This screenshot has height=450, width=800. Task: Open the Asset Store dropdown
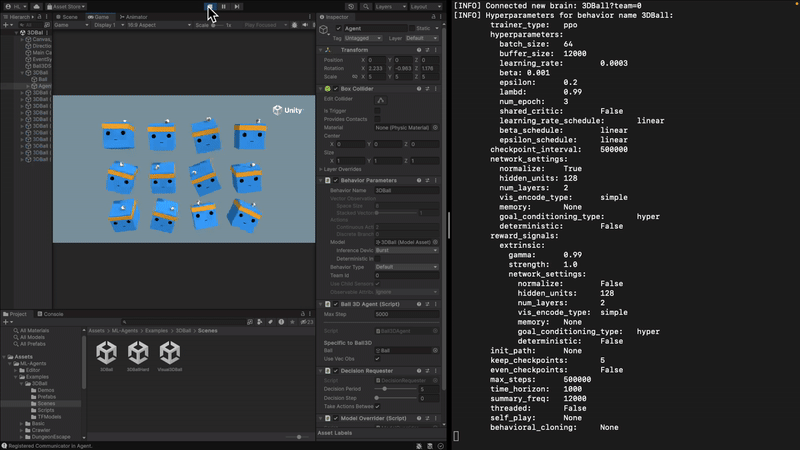click(66, 7)
